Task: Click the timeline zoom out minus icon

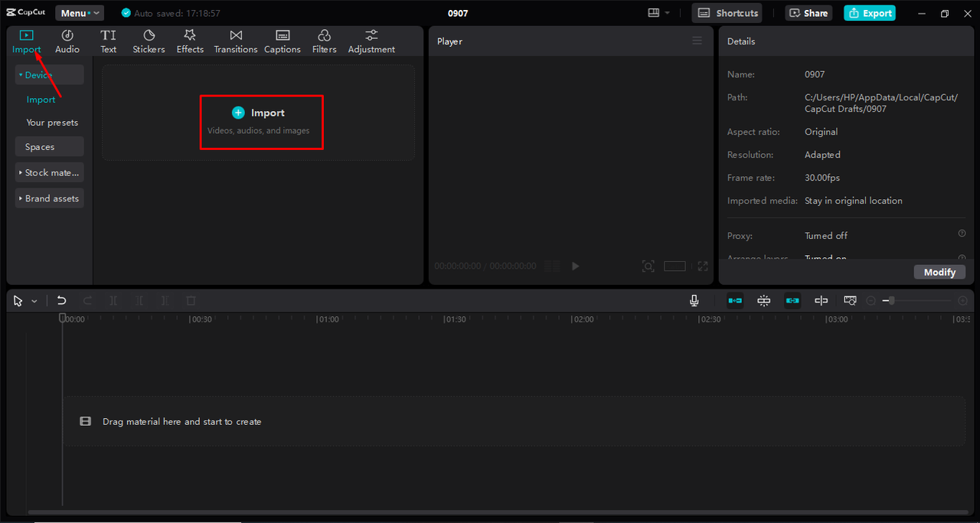Action: click(x=871, y=301)
